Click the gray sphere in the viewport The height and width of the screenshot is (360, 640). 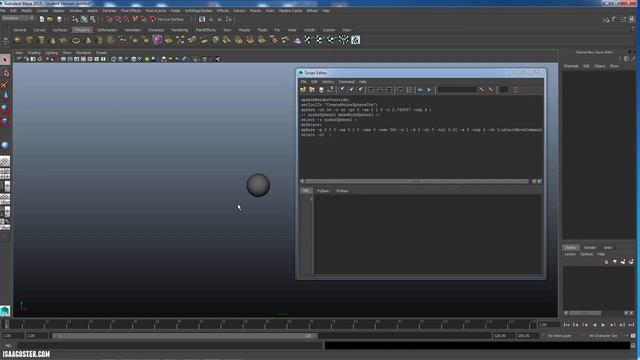point(258,185)
